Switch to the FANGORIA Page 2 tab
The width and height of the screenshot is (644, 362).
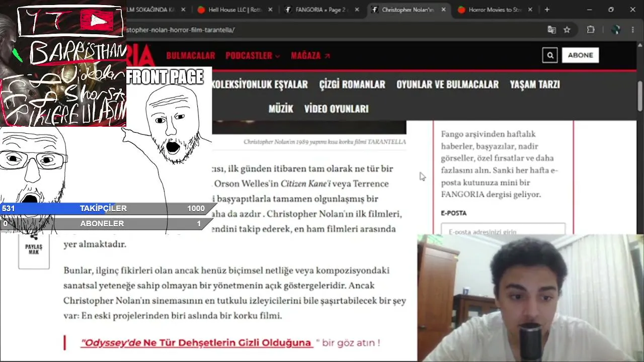click(x=322, y=10)
